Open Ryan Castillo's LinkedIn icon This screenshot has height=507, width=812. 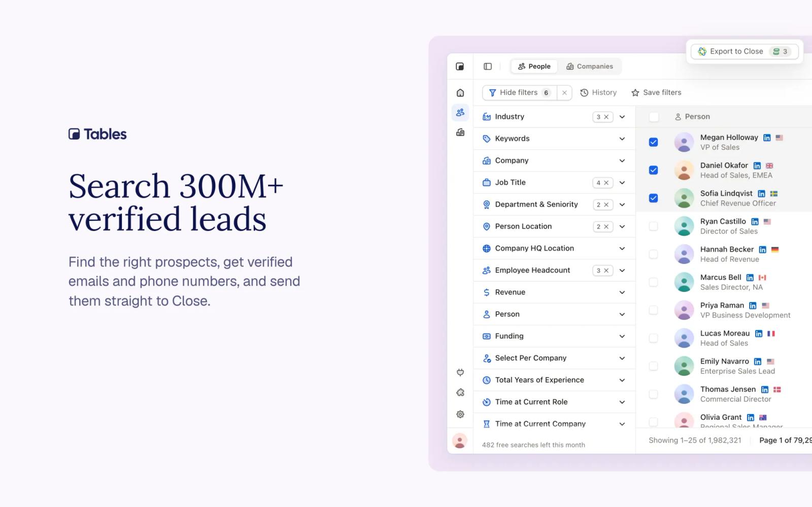point(755,222)
